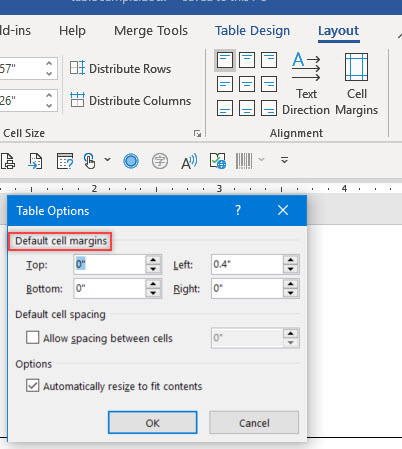Increase the Top margin value

click(153, 260)
